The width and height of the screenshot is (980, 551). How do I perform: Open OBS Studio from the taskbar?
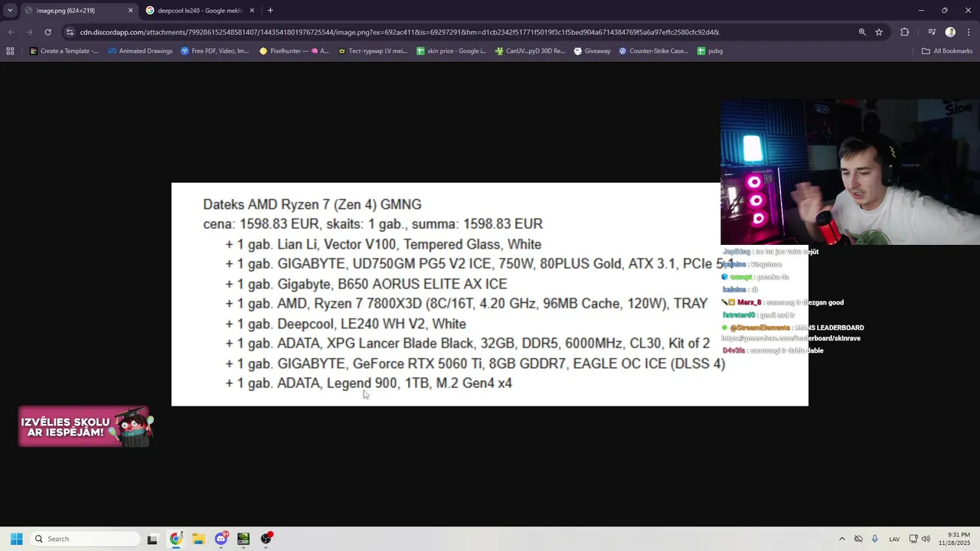coord(266,539)
